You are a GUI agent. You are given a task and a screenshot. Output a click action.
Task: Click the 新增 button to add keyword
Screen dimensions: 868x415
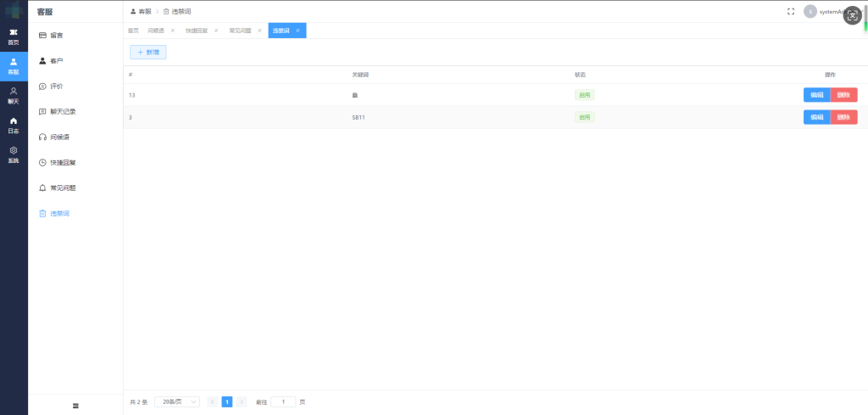click(147, 53)
